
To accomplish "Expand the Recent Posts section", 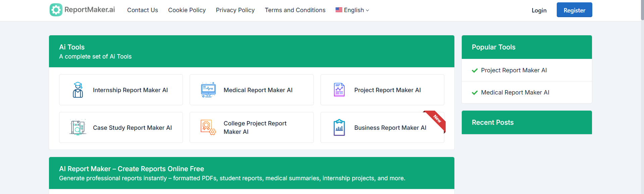I will point(493,122).
